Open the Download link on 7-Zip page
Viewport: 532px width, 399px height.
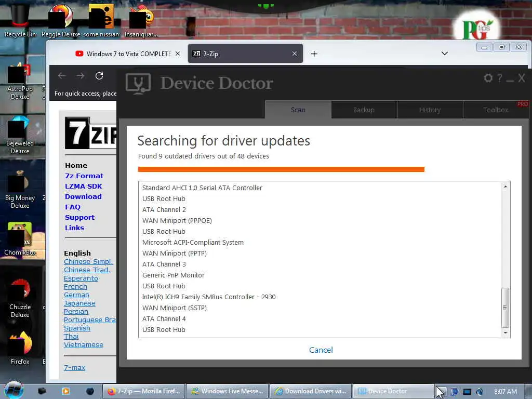[x=83, y=196]
